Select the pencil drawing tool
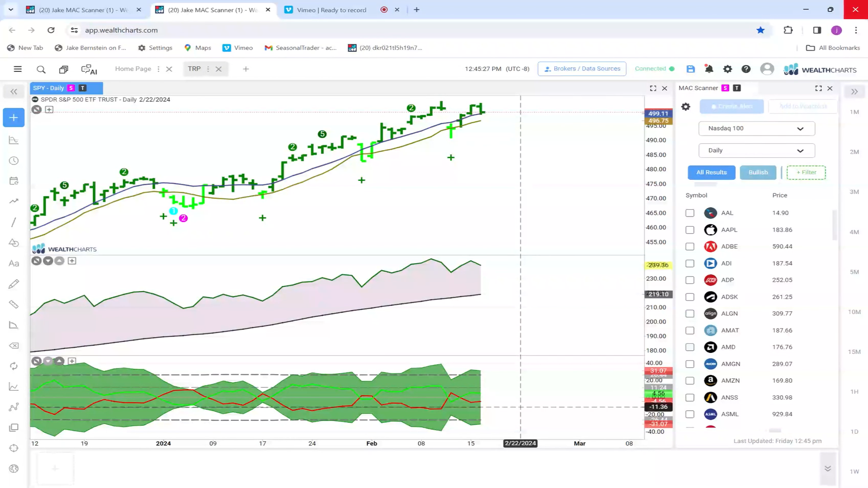Viewport: 868px width, 488px height. pyautogui.click(x=14, y=284)
